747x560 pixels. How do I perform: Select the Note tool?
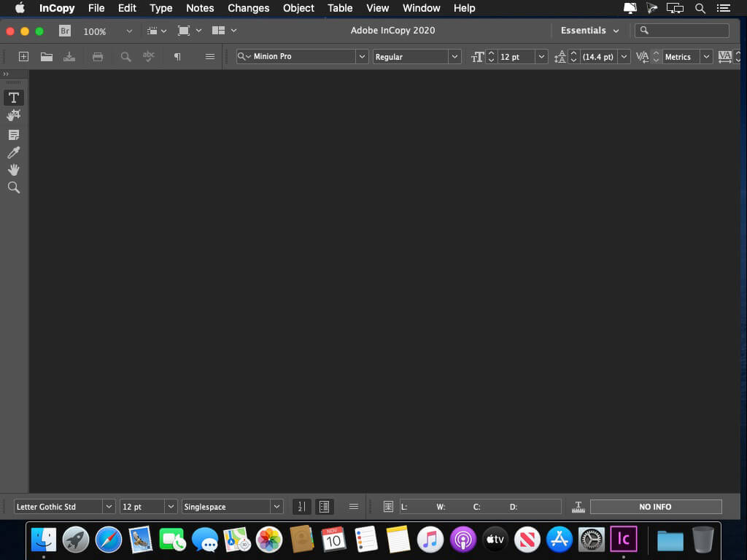[x=14, y=135]
